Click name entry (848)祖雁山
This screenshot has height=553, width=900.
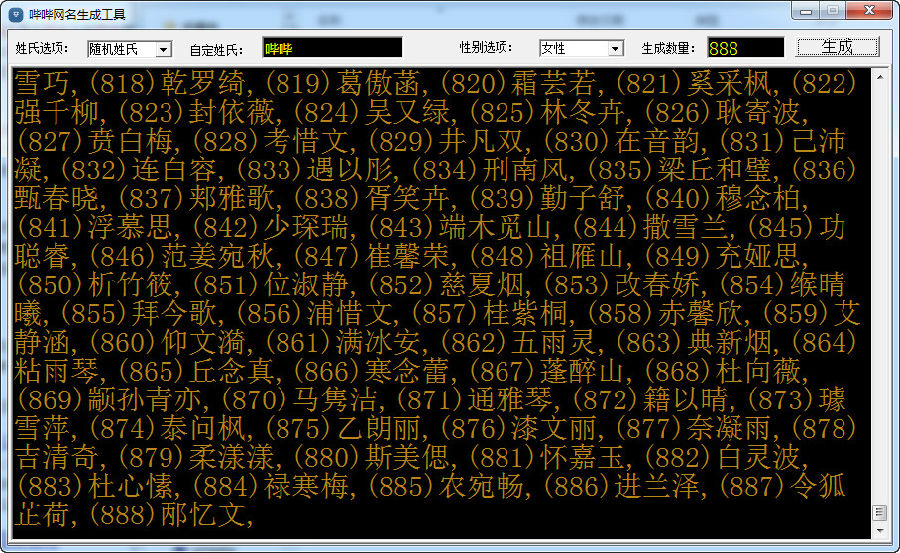click(549, 256)
